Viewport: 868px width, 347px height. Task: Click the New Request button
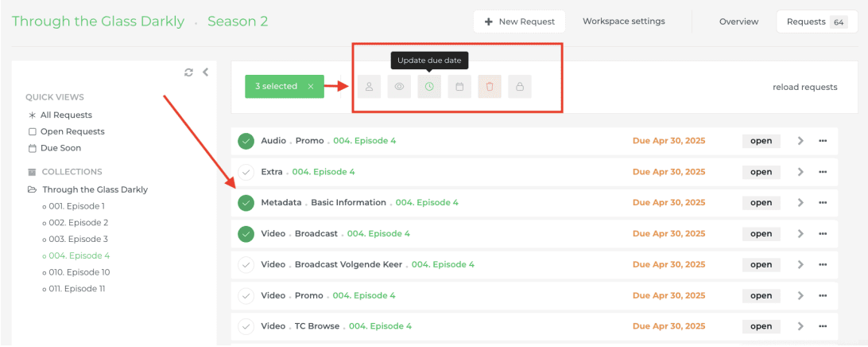[519, 21]
